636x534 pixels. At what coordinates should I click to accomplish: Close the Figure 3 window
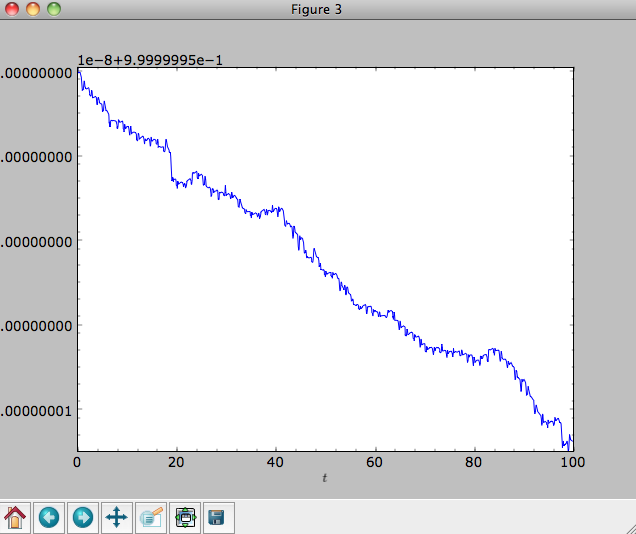click(x=12, y=9)
